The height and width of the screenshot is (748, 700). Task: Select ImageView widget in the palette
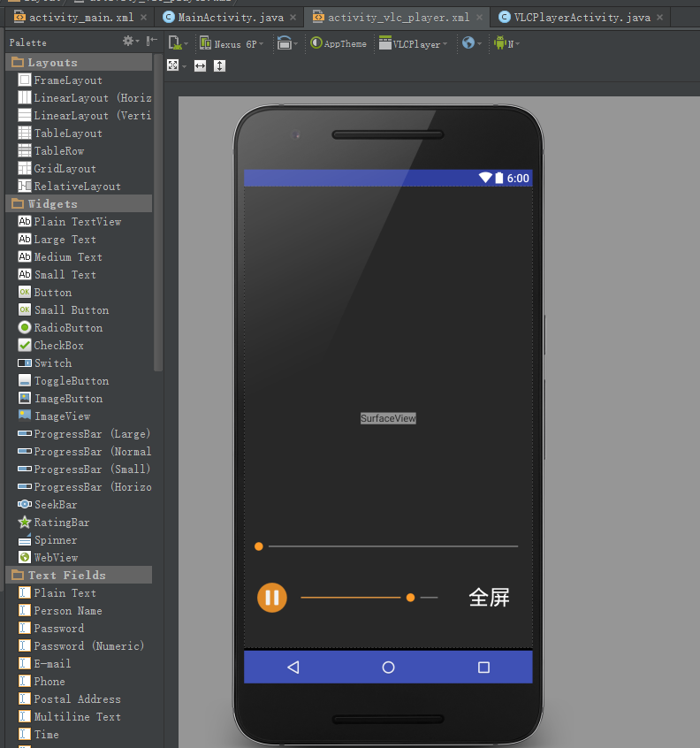(62, 416)
